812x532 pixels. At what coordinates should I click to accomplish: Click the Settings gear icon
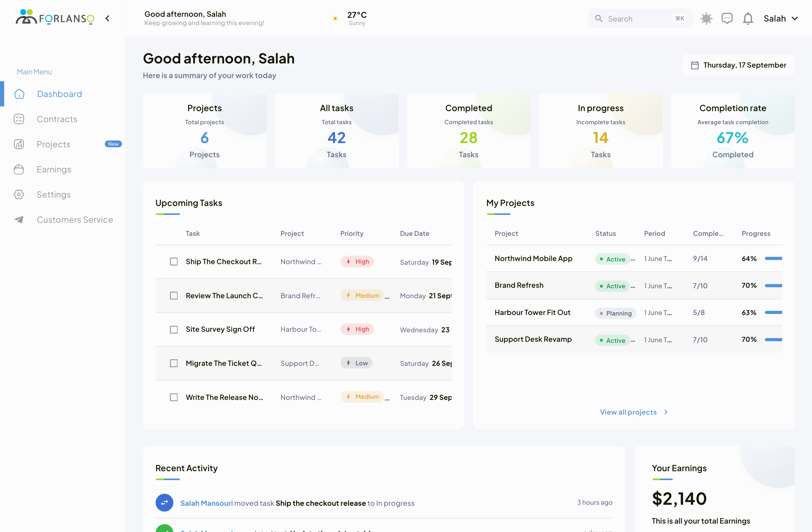tap(19, 194)
